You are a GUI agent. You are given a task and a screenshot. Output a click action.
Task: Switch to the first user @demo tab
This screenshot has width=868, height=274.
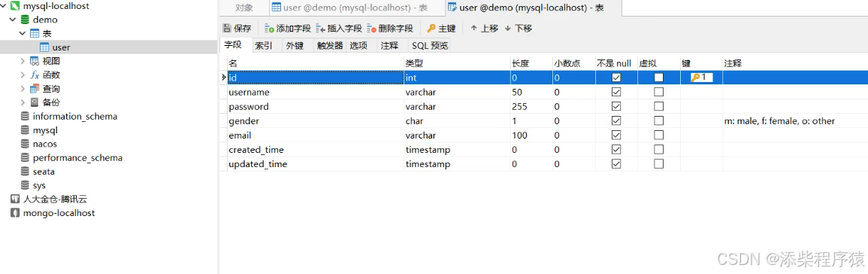356,8
